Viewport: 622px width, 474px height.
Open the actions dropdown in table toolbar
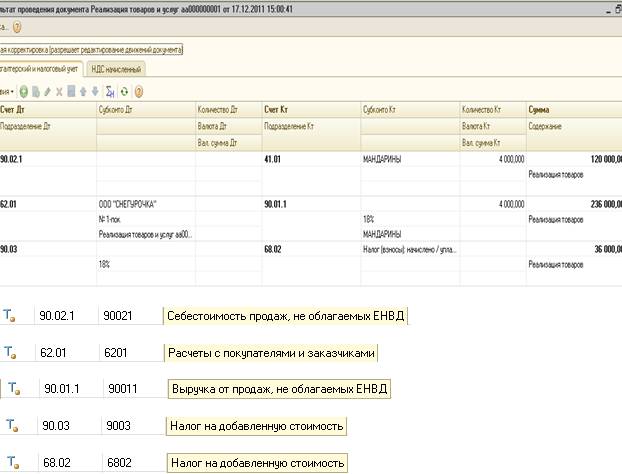(x=6, y=91)
